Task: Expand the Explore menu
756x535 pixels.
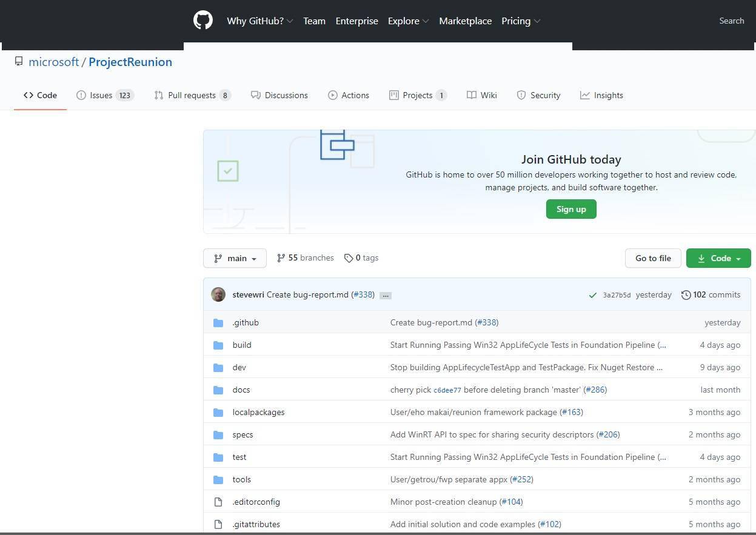Action: (409, 21)
